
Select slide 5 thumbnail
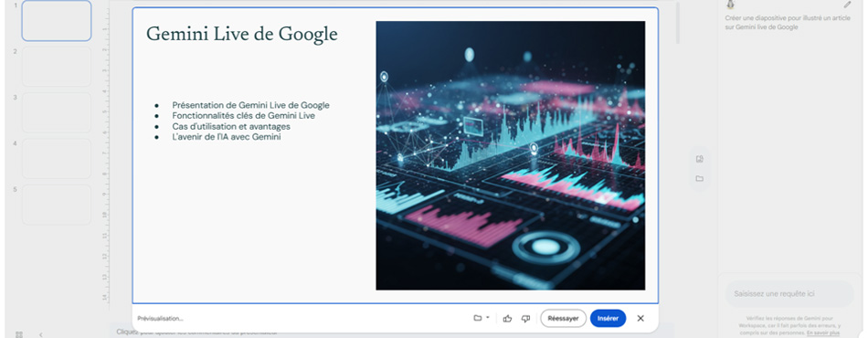(x=57, y=205)
